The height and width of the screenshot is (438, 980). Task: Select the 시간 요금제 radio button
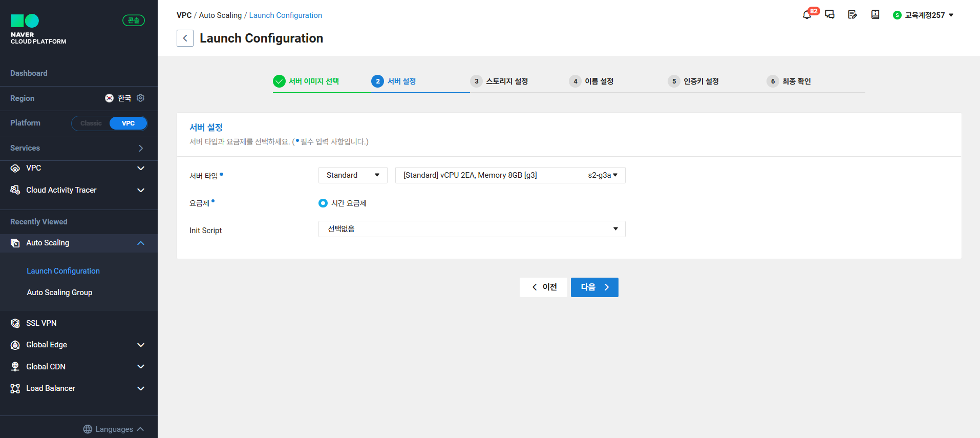tap(323, 203)
